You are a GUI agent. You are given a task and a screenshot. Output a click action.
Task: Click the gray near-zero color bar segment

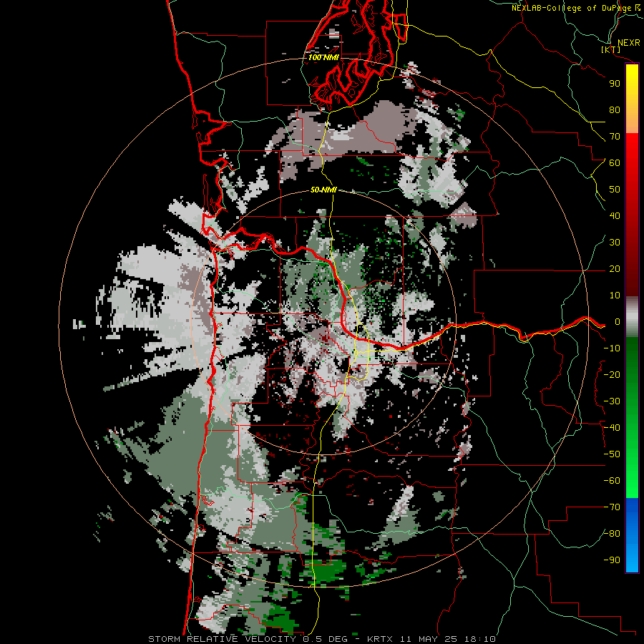coord(632,317)
